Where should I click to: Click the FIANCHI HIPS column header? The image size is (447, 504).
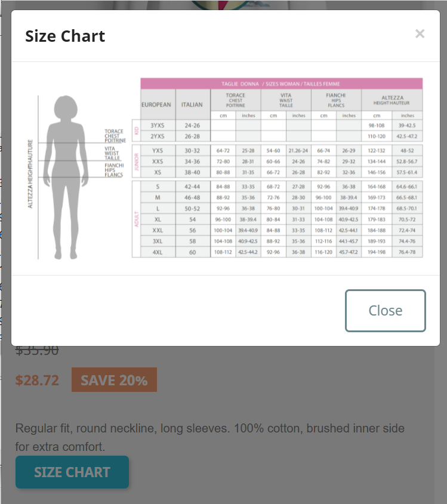tap(336, 100)
